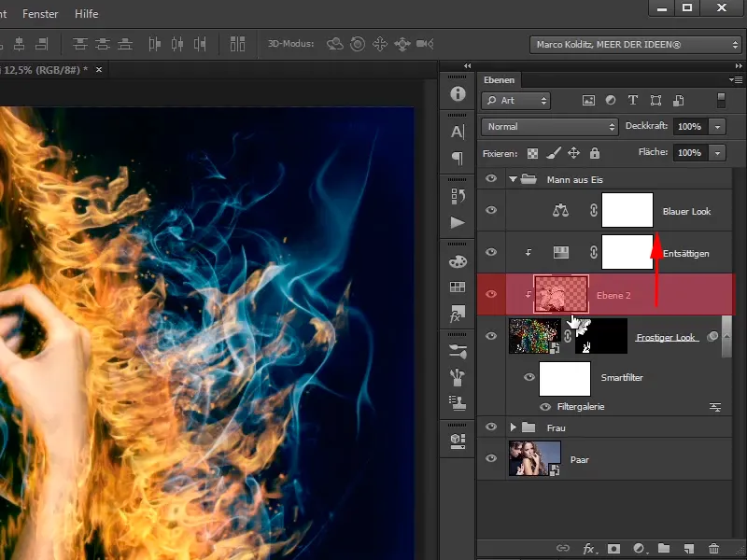Image resolution: width=747 pixels, height=560 pixels.
Task: Filter layers by smart object type
Action: (679, 100)
